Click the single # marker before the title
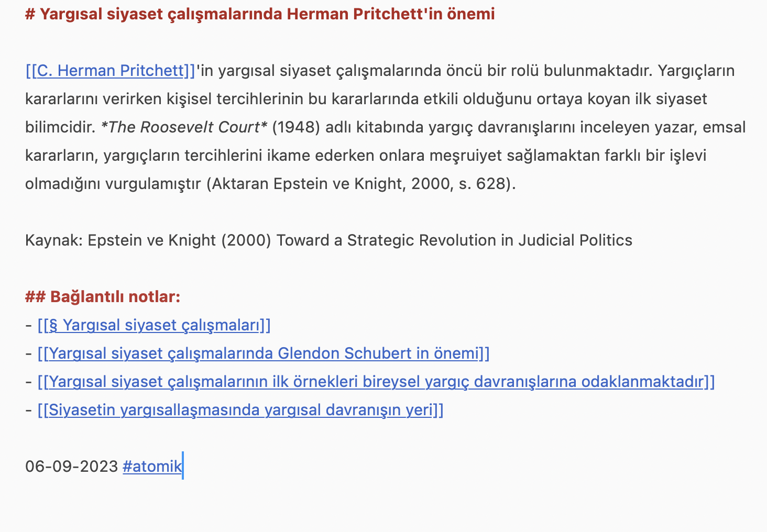767x532 pixels. tap(30, 14)
